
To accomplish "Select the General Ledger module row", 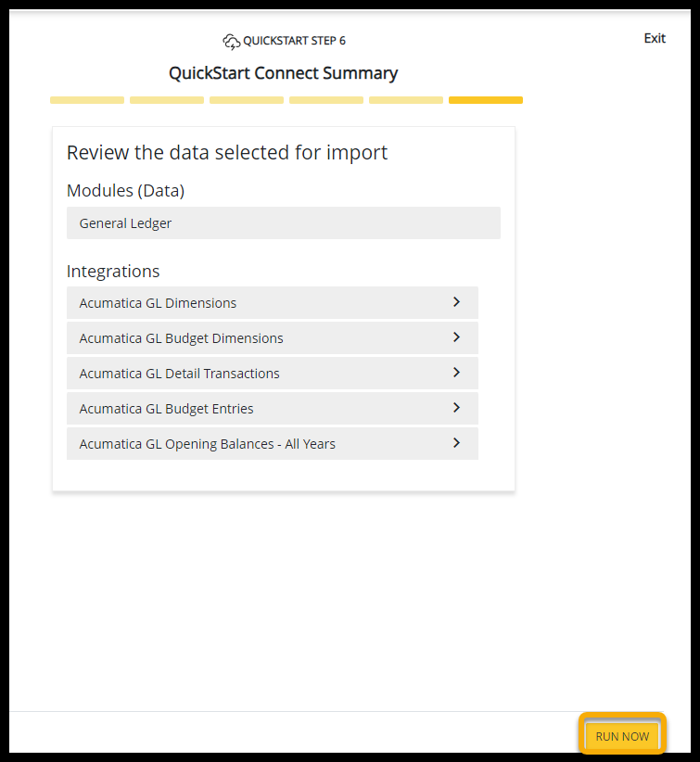I will (283, 223).
